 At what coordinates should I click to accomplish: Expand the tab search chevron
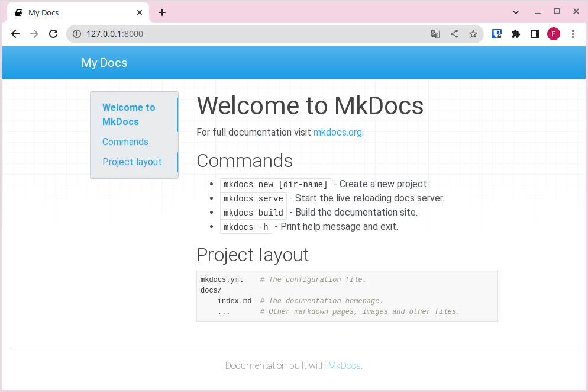pyautogui.click(x=516, y=12)
